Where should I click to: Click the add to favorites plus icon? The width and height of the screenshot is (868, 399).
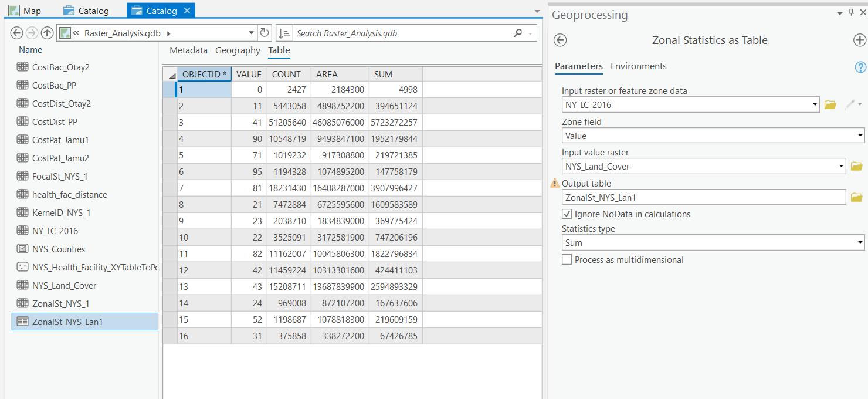[859, 40]
